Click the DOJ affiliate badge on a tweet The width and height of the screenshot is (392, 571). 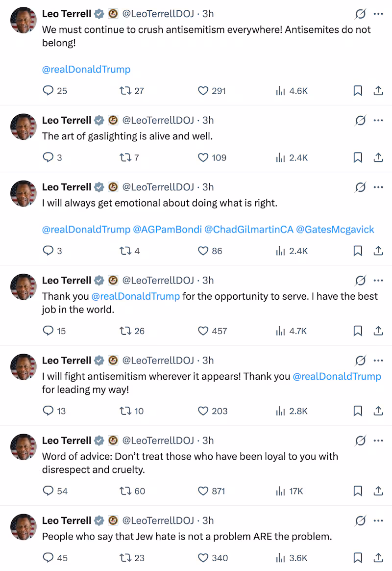pyautogui.click(x=113, y=14)
